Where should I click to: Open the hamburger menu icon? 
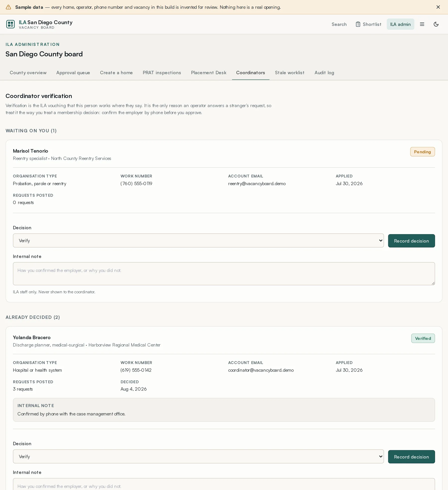pos(422,24)
